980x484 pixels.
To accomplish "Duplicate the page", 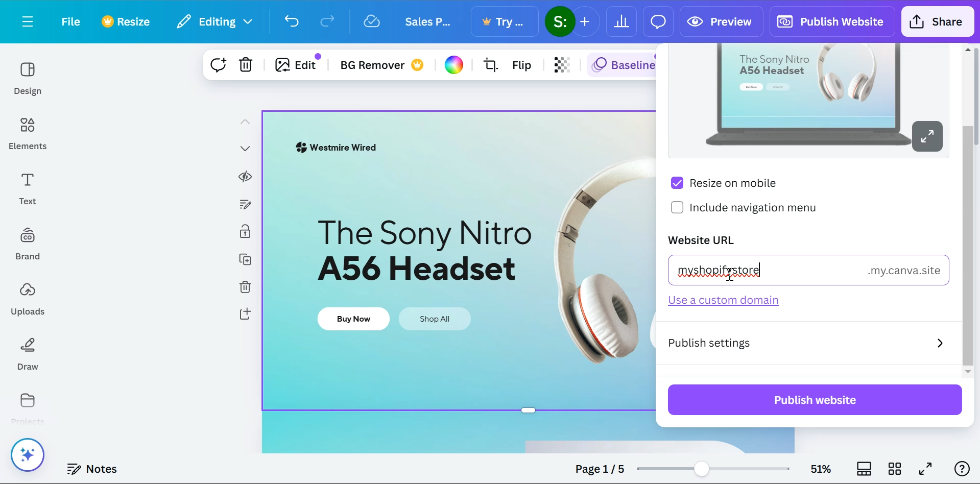I will click(x=245, y=259).
